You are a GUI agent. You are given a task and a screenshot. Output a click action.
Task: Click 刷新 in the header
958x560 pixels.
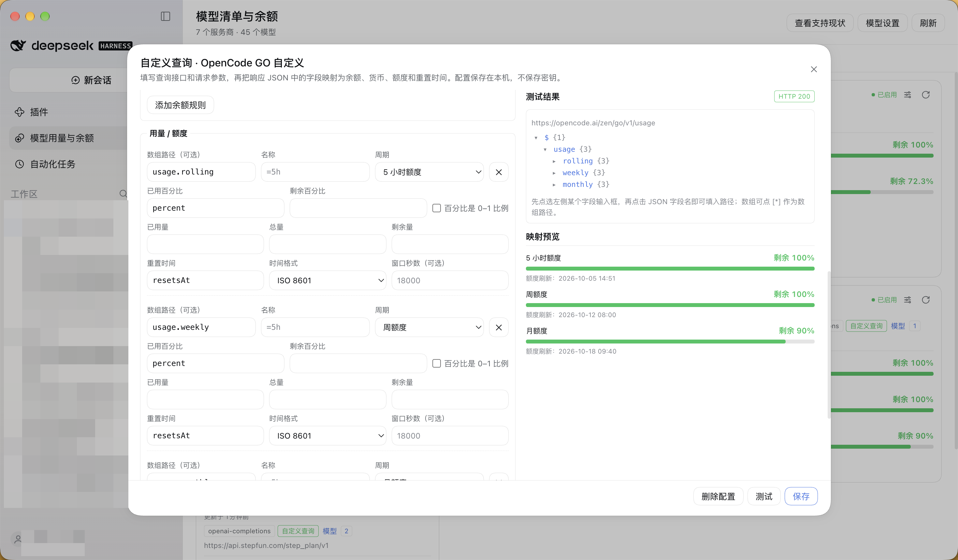(x=928, y=23)
